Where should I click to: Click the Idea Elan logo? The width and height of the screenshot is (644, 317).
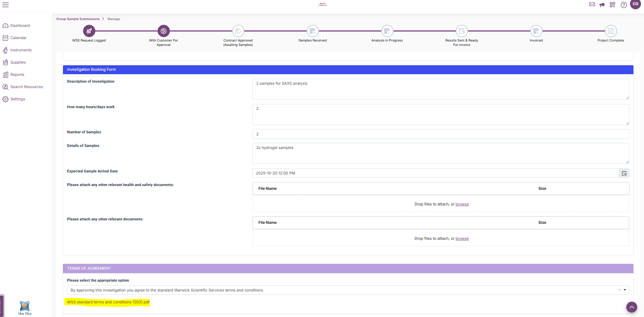click(25, 308)
